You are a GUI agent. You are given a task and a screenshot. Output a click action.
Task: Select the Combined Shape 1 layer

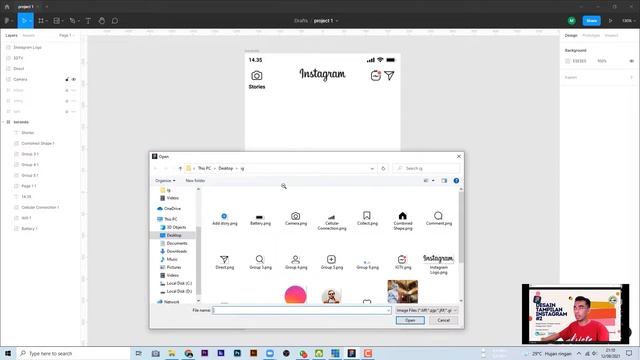(38, 143)
